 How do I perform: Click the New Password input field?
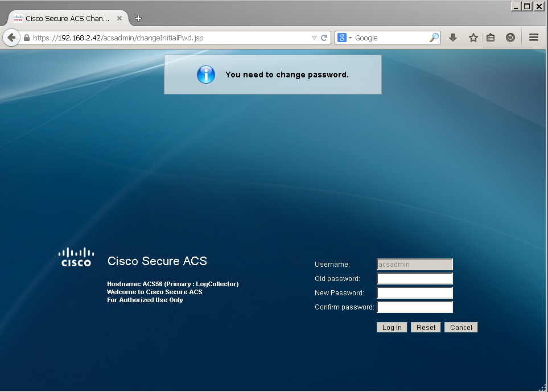coord(414,293)
